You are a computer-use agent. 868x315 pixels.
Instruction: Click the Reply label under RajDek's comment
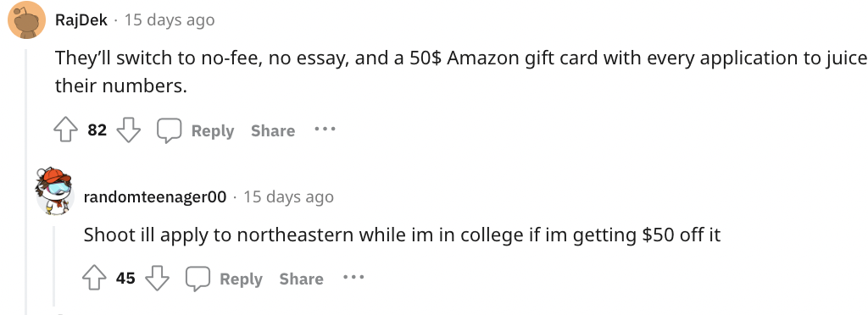[213, 131]
